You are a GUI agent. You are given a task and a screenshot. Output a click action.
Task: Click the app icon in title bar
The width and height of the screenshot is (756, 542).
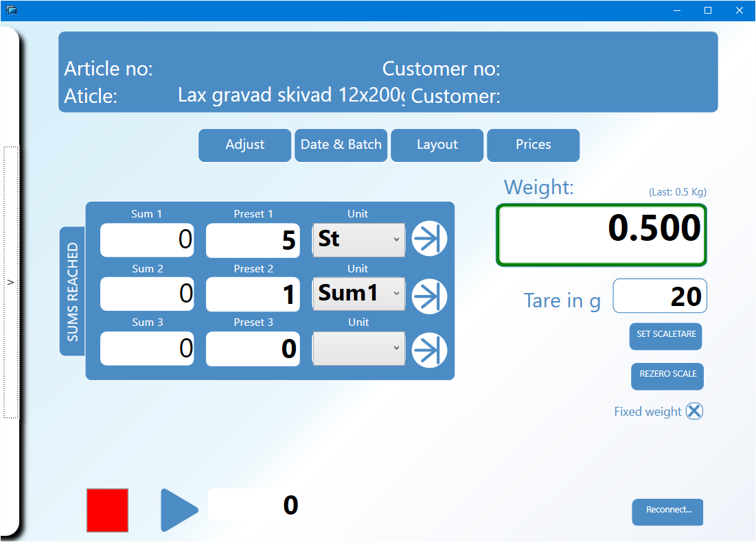(x=11, y=10)
